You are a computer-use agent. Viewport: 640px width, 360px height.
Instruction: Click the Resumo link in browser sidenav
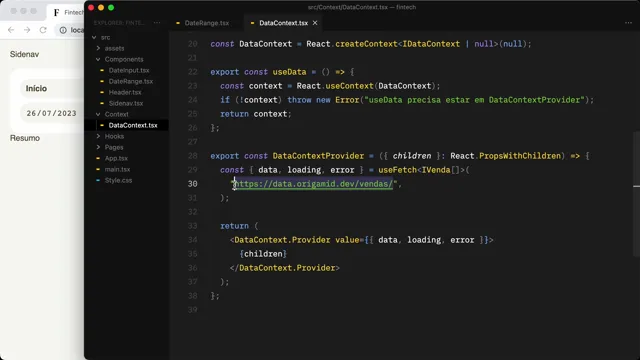25,138
